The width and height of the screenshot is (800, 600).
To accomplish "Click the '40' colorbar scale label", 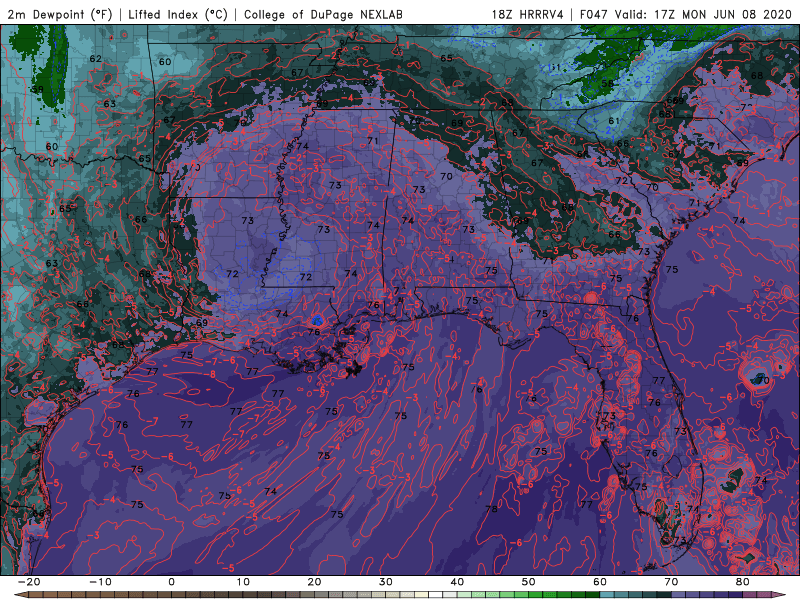I will [457, 582].
